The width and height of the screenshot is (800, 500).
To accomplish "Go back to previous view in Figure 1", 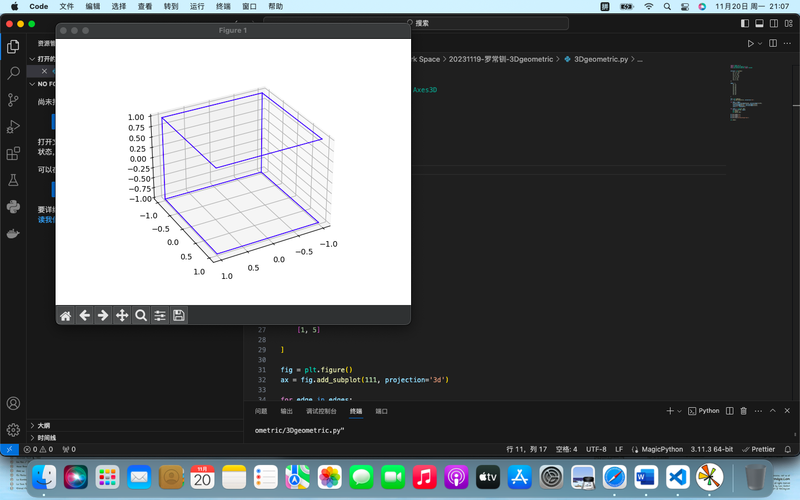I will [84, 316].
